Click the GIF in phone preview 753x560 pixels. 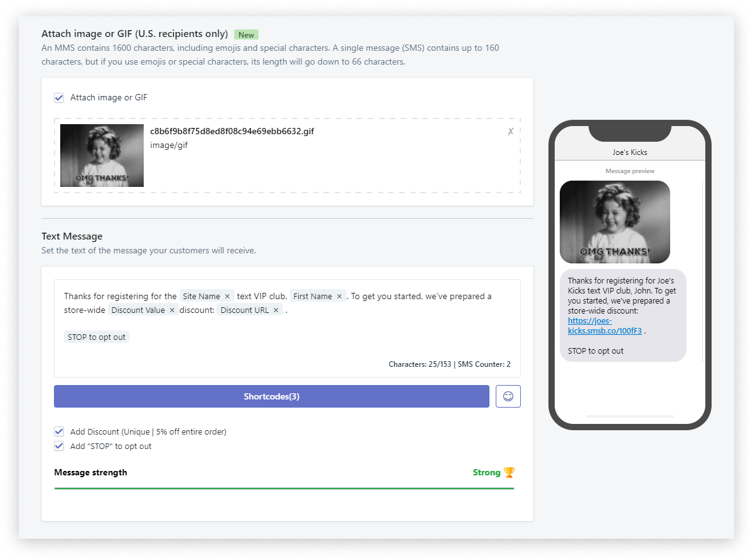coord(614,222)
